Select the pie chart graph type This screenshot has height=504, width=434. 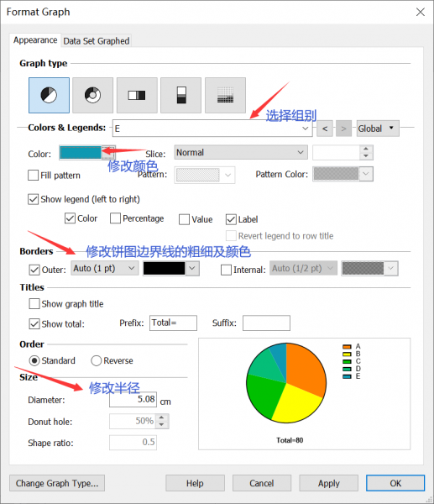[x=49, y=95]
